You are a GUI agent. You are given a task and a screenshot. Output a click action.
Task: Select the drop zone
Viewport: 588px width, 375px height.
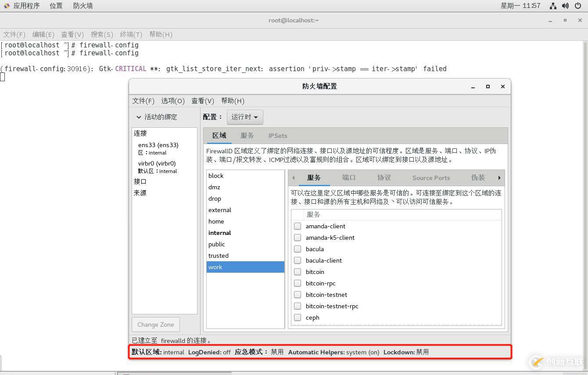click(245, 198)
